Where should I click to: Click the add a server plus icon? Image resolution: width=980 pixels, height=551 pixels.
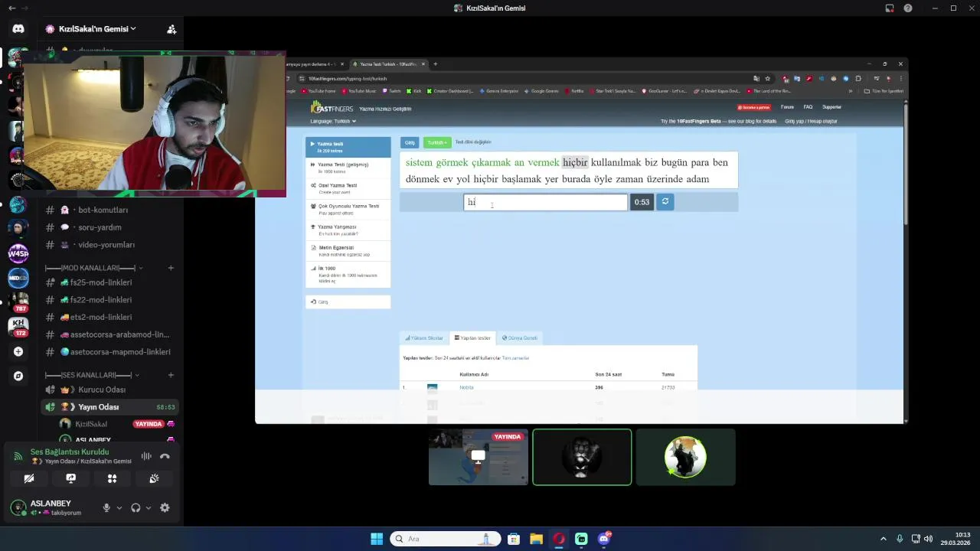point(18,351)
